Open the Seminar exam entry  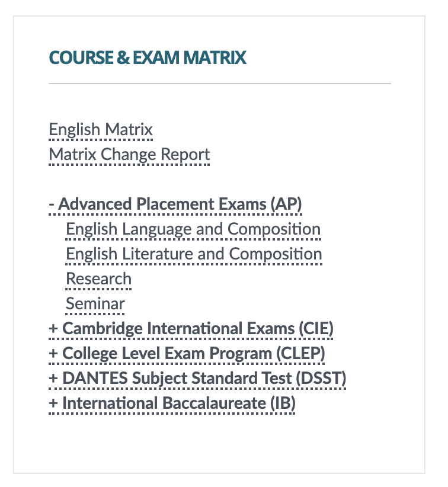[95, 303]
